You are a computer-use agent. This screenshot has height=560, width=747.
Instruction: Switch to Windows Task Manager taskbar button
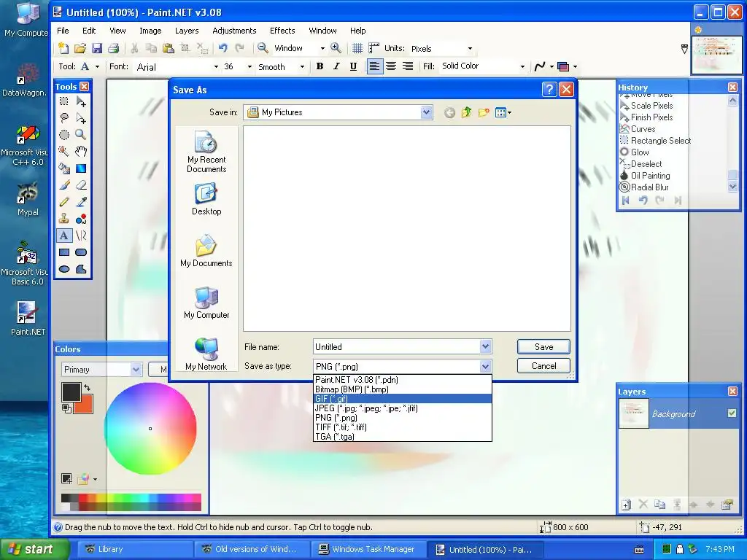pyautogui.click(x=368, y=549)
